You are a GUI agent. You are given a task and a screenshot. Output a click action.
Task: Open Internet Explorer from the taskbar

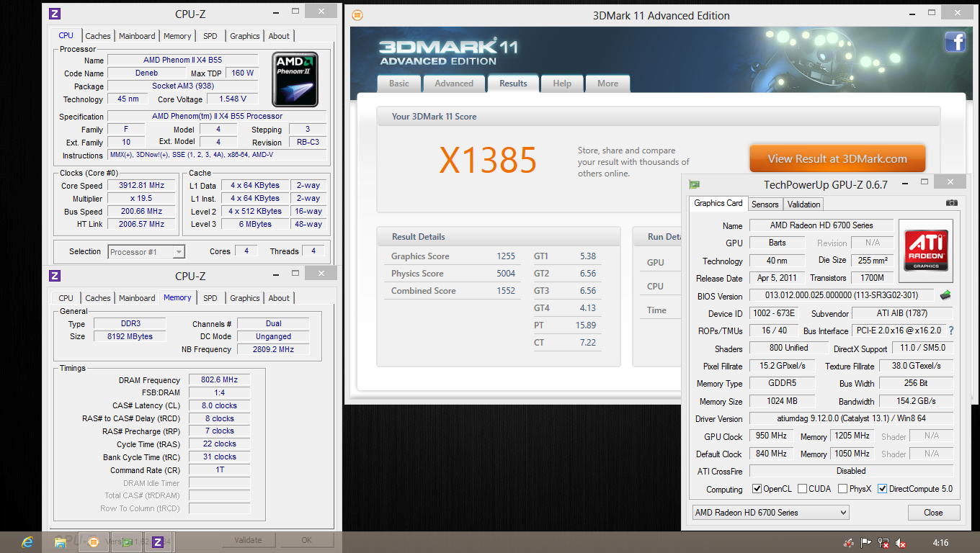pyautogui.click(x=28, y=542)
